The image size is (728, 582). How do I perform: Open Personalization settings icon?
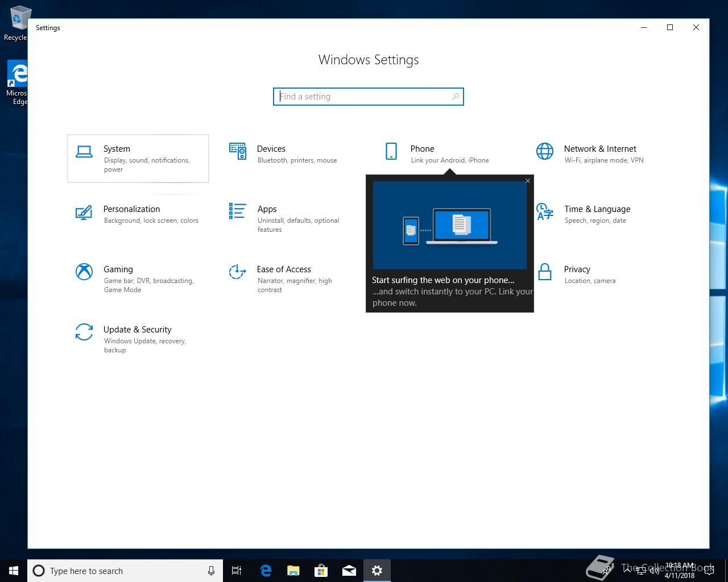pos(84,212)
